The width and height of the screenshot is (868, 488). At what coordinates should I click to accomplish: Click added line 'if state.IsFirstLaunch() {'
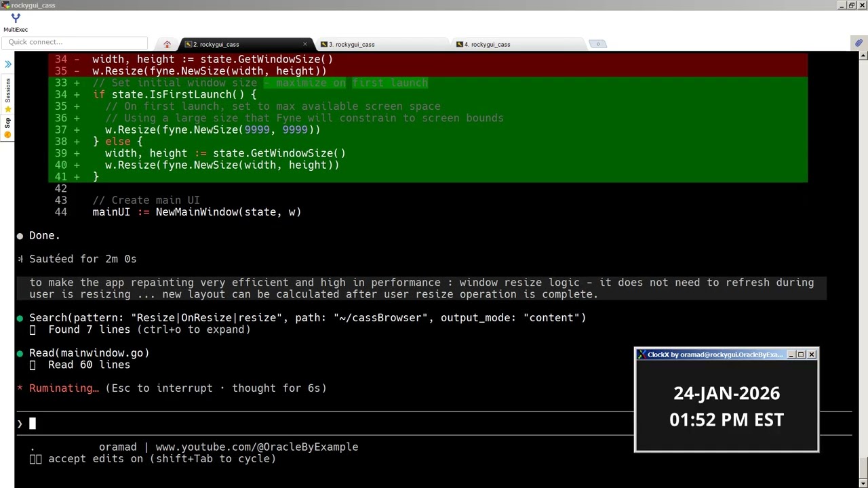click(x=174, y=94)
